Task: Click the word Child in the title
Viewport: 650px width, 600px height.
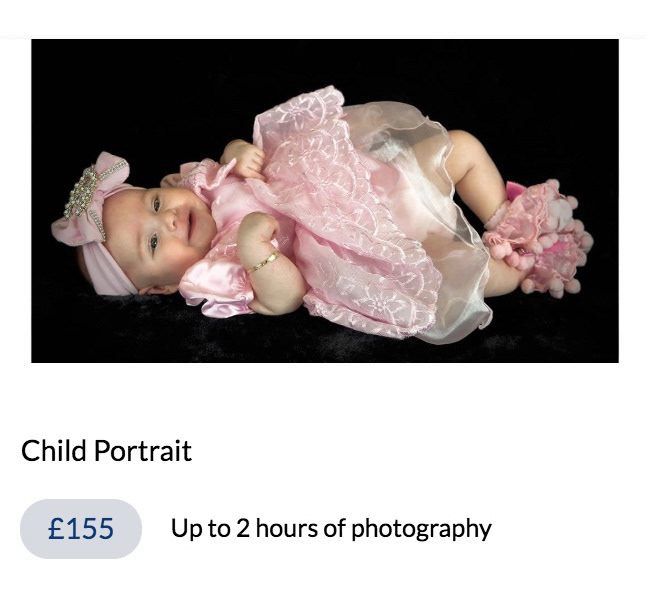Action: pyautogui.click(x=53, y=451)
